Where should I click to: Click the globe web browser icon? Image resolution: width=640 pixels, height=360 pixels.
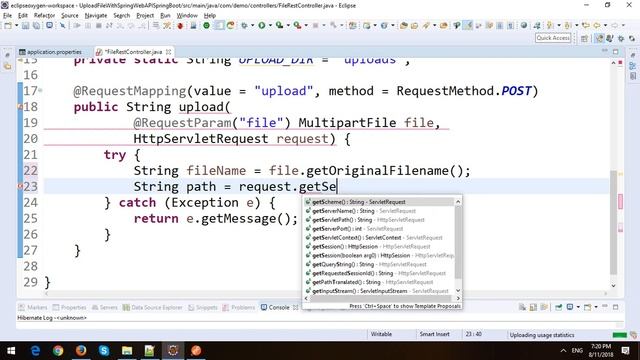tap(524, 26)
